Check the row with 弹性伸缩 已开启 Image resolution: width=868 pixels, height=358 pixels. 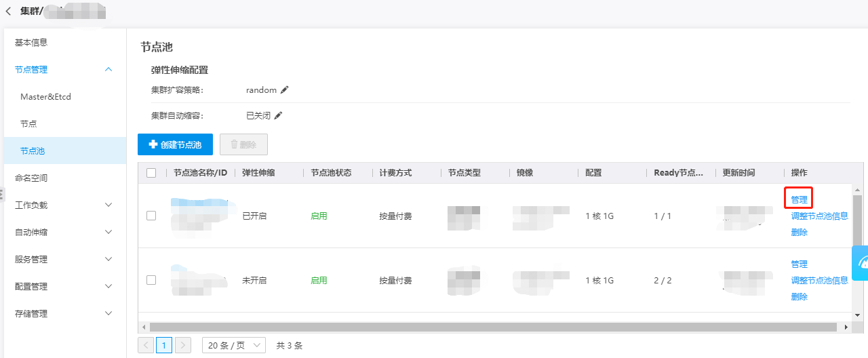(x=151, y=216)
